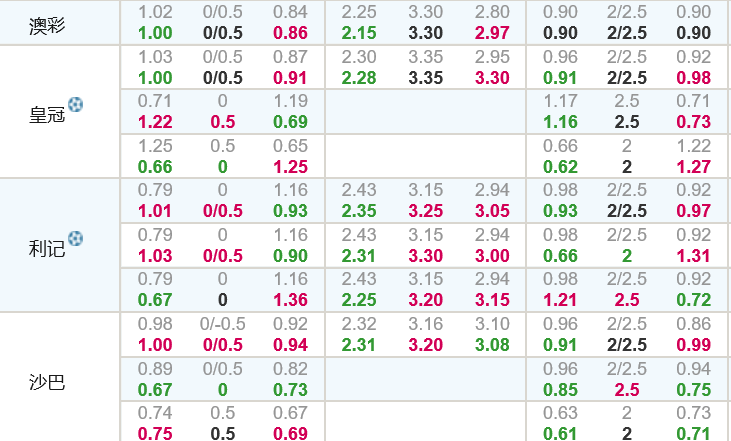Select the red 1.31 under odds
Screen dimensions: 731x441
tap(694, 255)
